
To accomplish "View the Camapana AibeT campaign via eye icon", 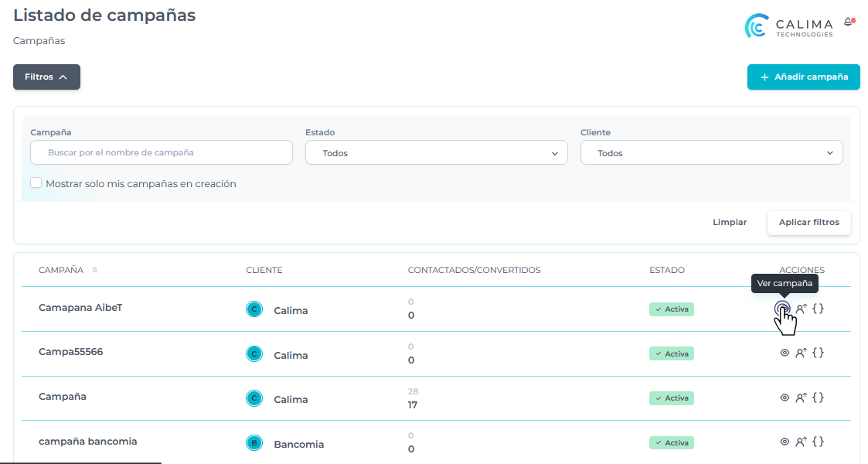I will pyautogui.click(x=783, y=309).
